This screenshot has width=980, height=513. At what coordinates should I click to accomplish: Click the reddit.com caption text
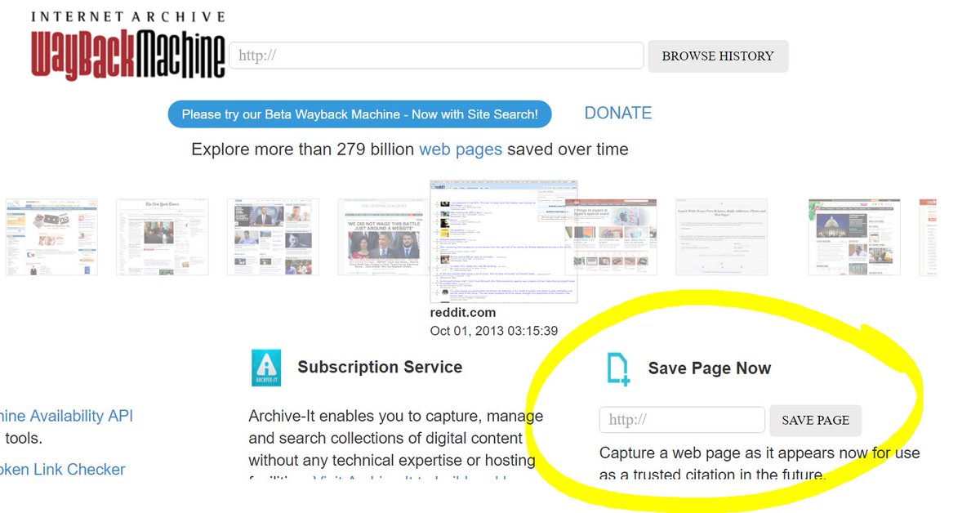(x=463, y=313)
